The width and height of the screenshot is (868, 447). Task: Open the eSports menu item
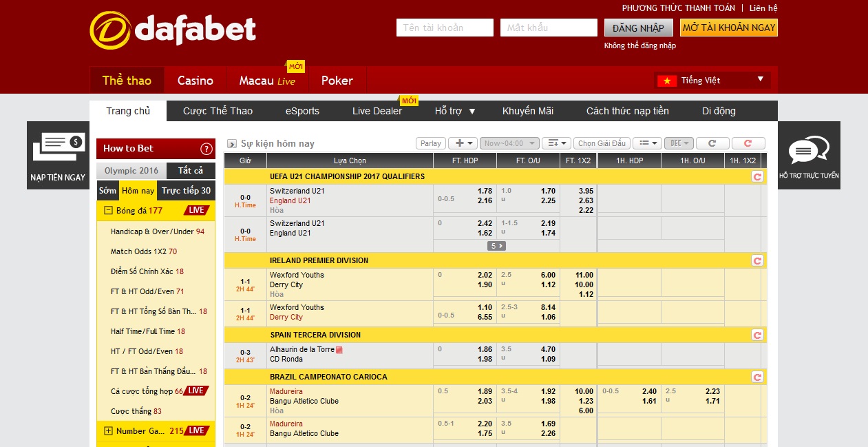[x=304, y=110]
